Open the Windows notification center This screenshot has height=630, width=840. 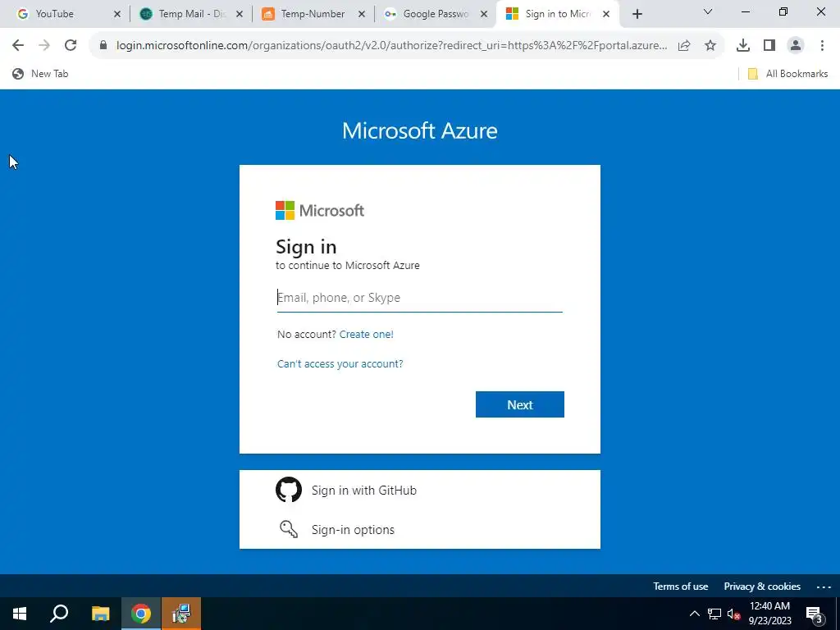click(815, 614)
